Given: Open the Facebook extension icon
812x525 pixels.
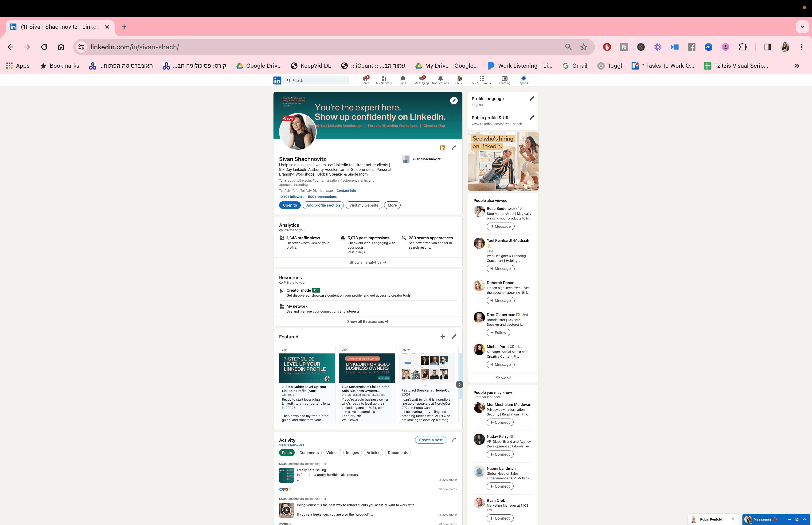Looking at the screenshot, I should pyautogui.click(x=692, y=47).
